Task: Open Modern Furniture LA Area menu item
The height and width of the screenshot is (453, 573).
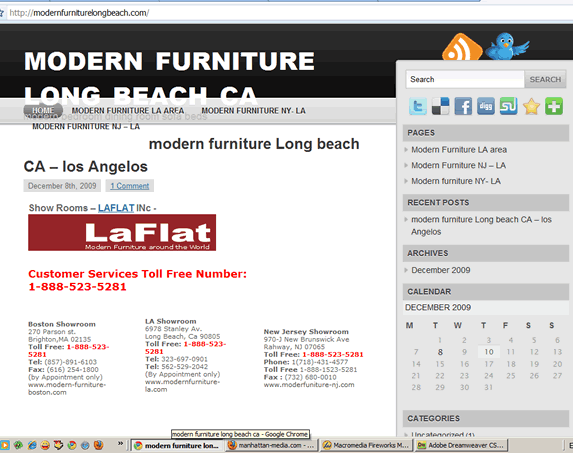Action: point(128,110)
